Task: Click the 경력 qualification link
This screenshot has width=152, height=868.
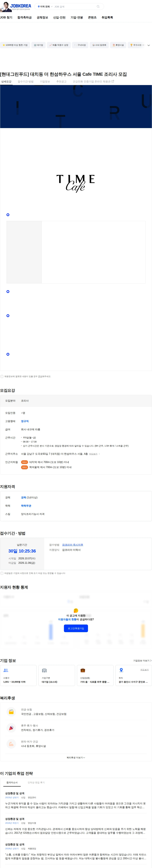Action: coord(24,497)
